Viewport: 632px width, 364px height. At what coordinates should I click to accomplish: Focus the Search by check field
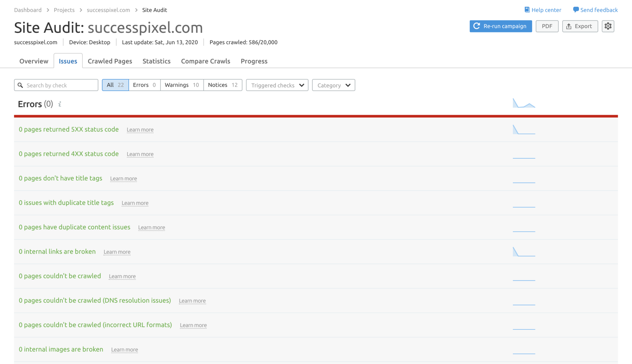[x=60, y=85]
